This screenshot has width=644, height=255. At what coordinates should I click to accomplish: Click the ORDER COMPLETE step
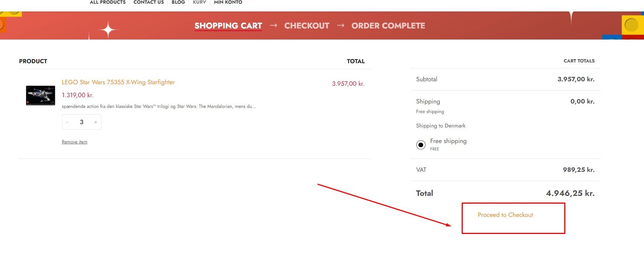[388, 25]
